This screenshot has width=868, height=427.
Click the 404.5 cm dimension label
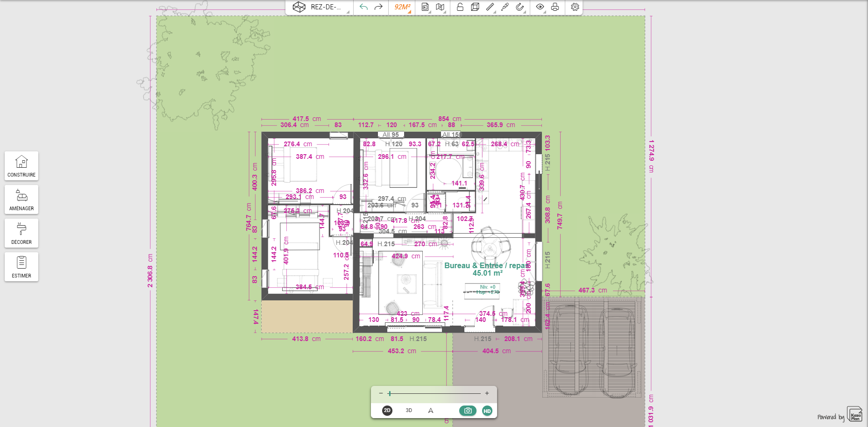tap(497, 351)
